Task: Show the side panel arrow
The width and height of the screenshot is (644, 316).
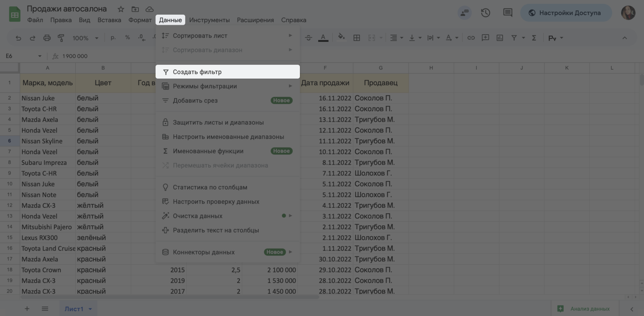Action: 632,309
